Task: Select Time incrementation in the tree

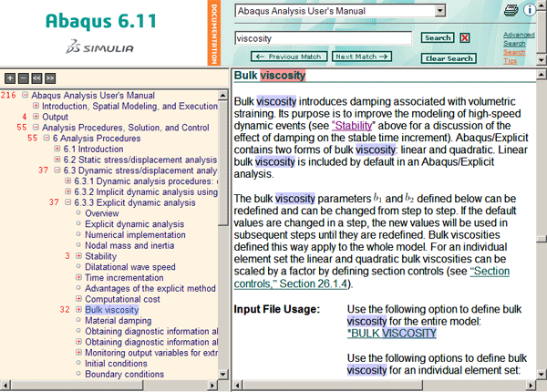Action: click(126, 277)
